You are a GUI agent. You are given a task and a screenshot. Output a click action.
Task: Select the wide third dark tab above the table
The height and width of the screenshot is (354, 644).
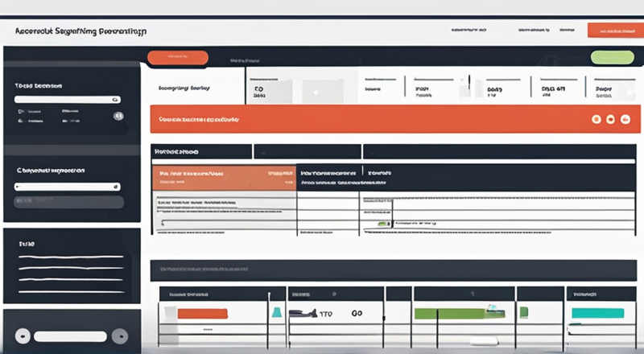(499, 151)
